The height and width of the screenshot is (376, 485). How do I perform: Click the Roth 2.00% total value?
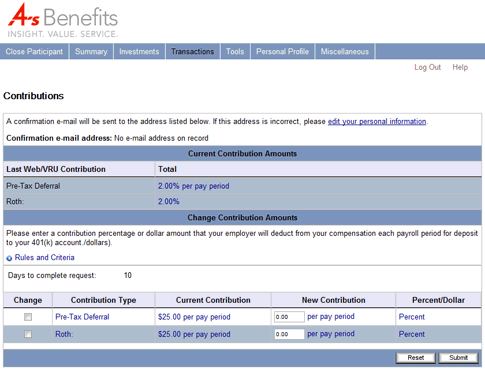point(169,201)
